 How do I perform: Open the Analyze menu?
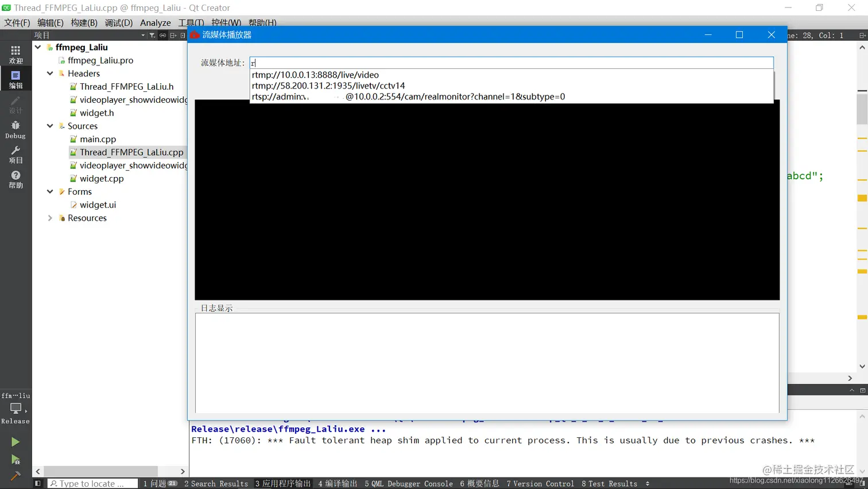pyautogui.click(x=156, y=22)
